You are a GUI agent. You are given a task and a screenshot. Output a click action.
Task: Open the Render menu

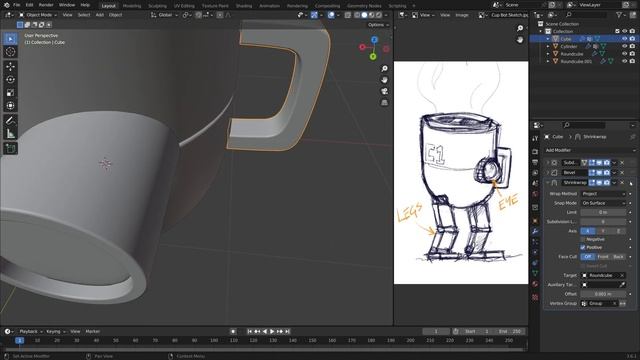(x=46, y=5)
